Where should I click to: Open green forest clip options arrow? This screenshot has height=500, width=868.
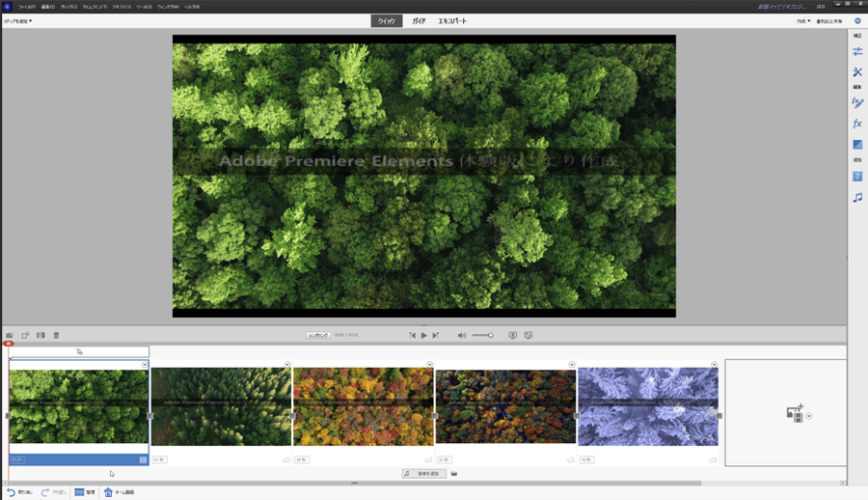(145, 365)
